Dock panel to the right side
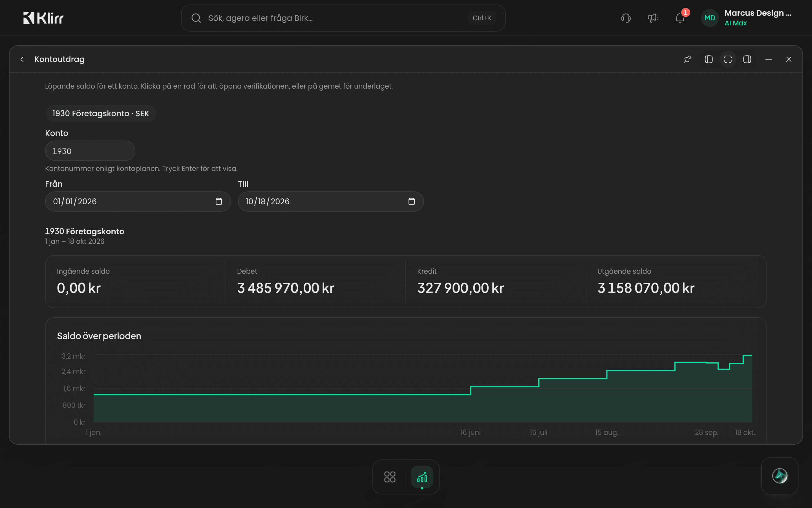The width and height of the screenshot is (812, 508). coord(747,60)
